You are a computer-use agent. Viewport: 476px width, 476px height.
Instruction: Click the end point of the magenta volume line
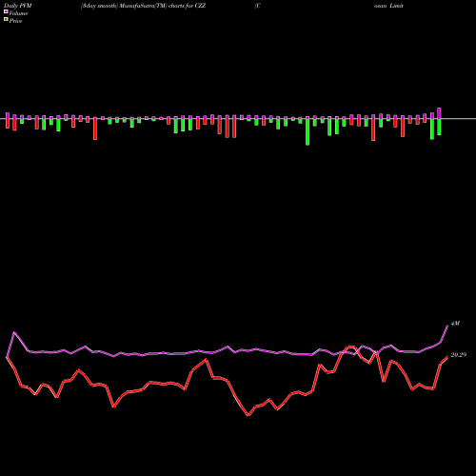(447, 326)
